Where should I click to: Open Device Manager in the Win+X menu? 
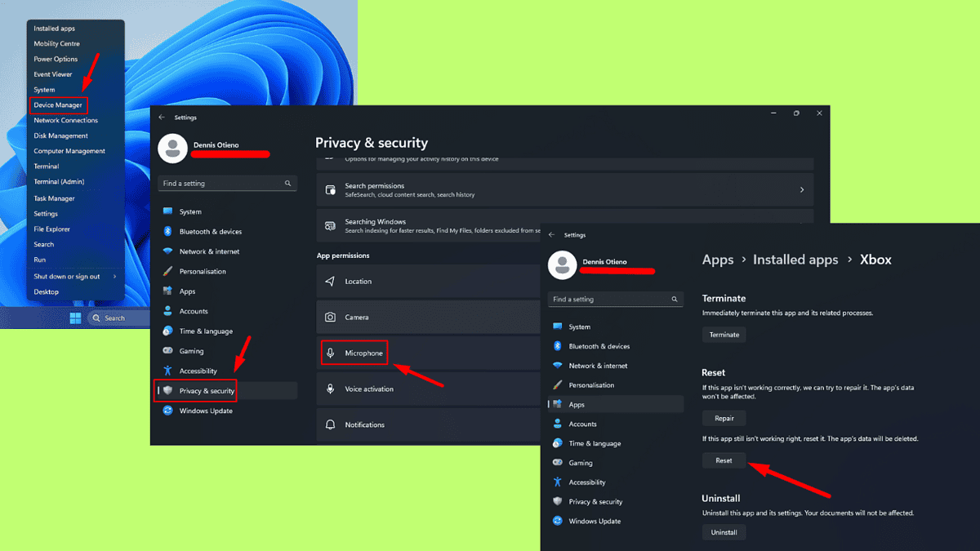click(x=58, y=105)
